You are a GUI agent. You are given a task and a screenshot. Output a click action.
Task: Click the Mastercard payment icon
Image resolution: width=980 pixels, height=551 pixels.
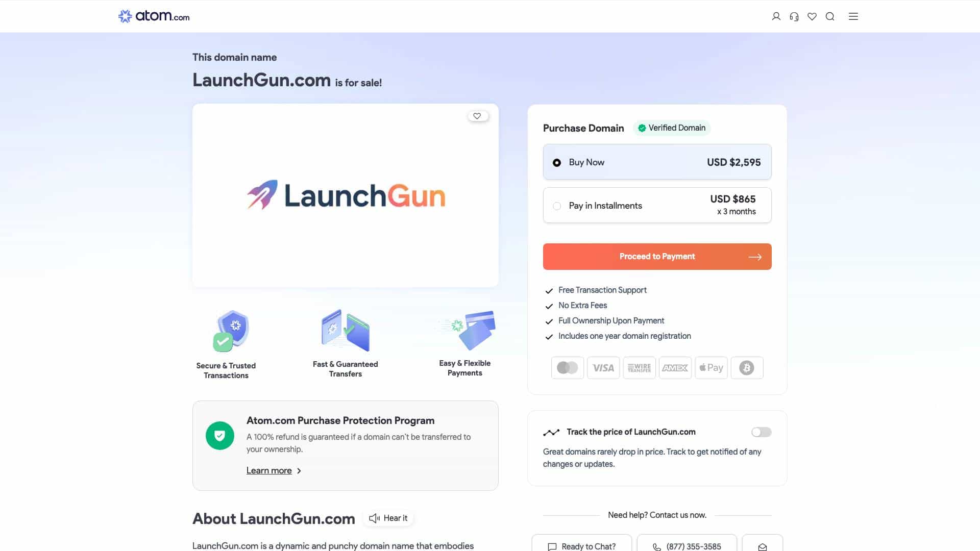click(567, 367)
